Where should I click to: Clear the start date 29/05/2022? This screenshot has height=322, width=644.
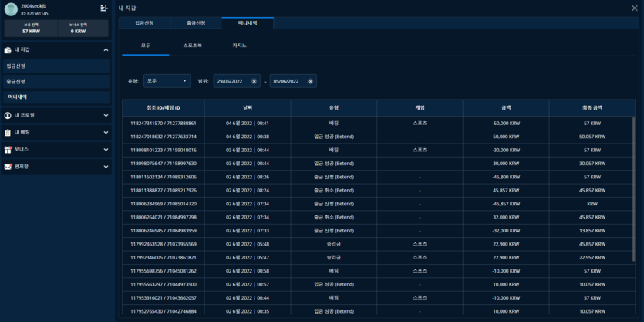tap(254, 81)
